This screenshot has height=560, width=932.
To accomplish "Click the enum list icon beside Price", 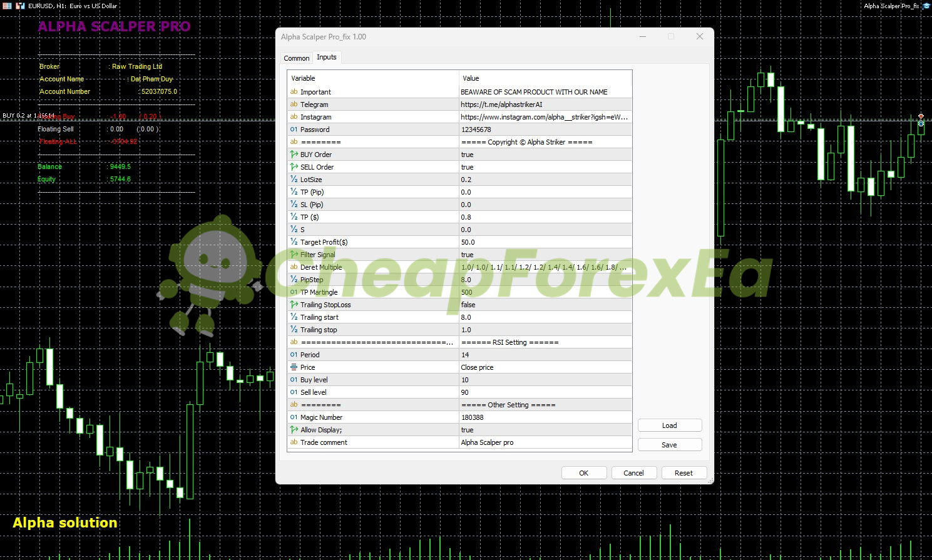I will (x=294, y=367).
